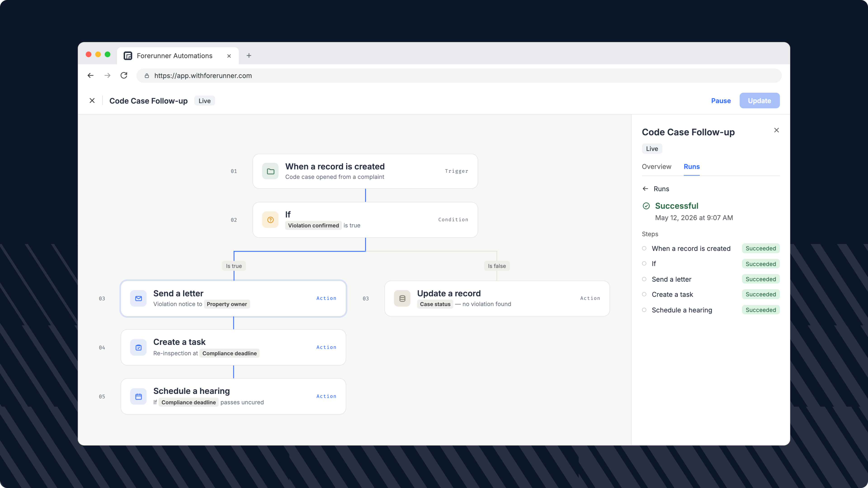Click the step circle next to Create a task
This screenshot has height=488, width=868.
(x=644, y=294)
